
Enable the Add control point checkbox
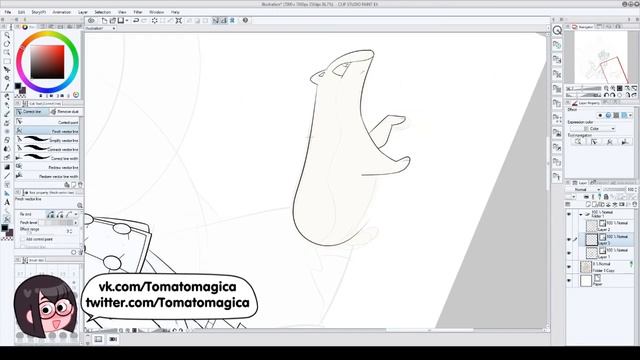[22, 239]
